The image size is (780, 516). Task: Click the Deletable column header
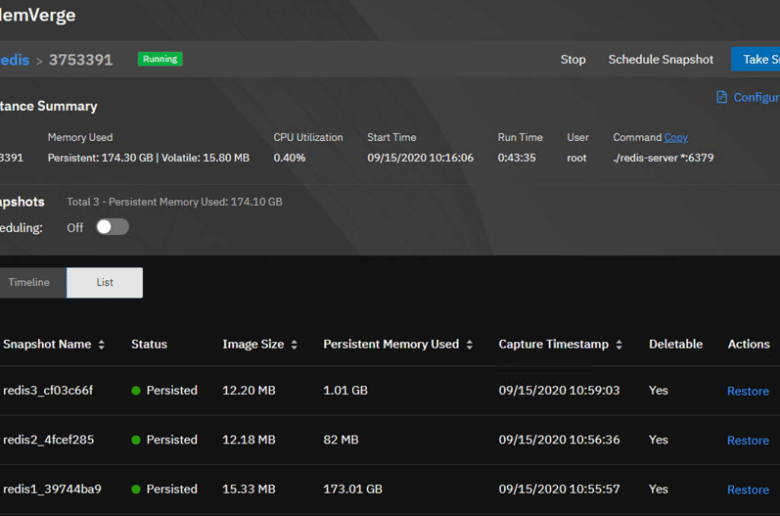pos(676,344)
